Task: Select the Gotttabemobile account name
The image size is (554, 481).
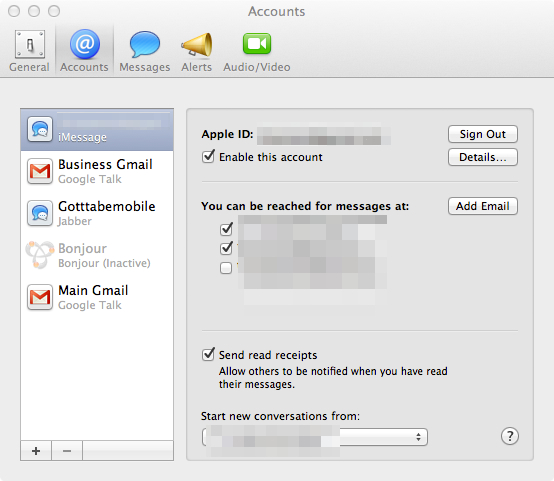Action: point(107,206)
